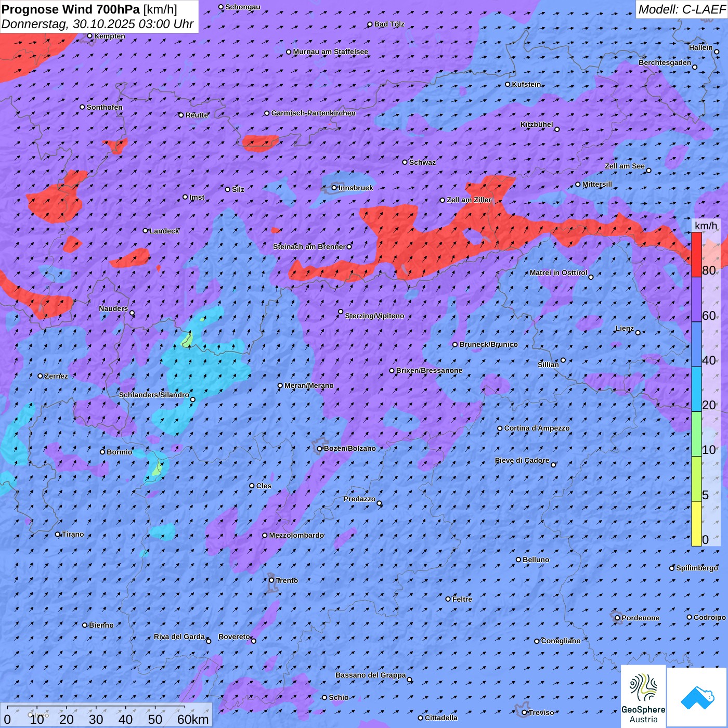Viewport: 728px width, 728px height.
Task: Click the 'Pieve di Cadore' label
Action: [522, 460]
